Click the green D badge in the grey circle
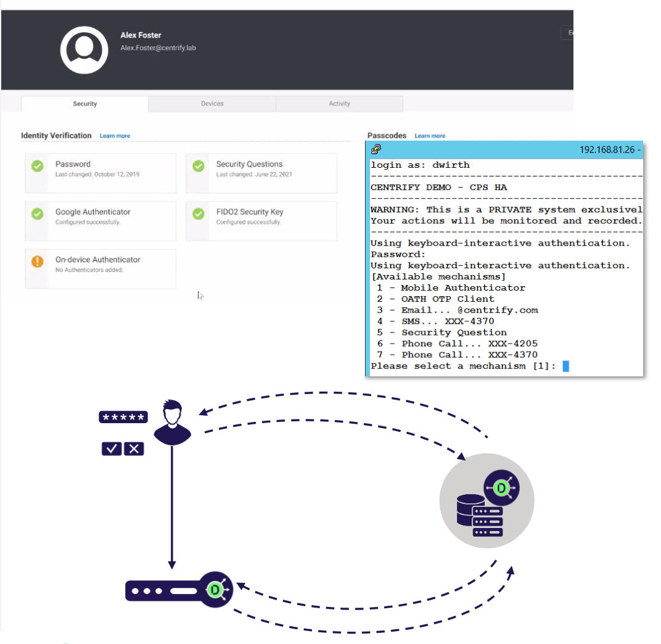661x644 pixels. pyautogui.click(x=501, y=489)
